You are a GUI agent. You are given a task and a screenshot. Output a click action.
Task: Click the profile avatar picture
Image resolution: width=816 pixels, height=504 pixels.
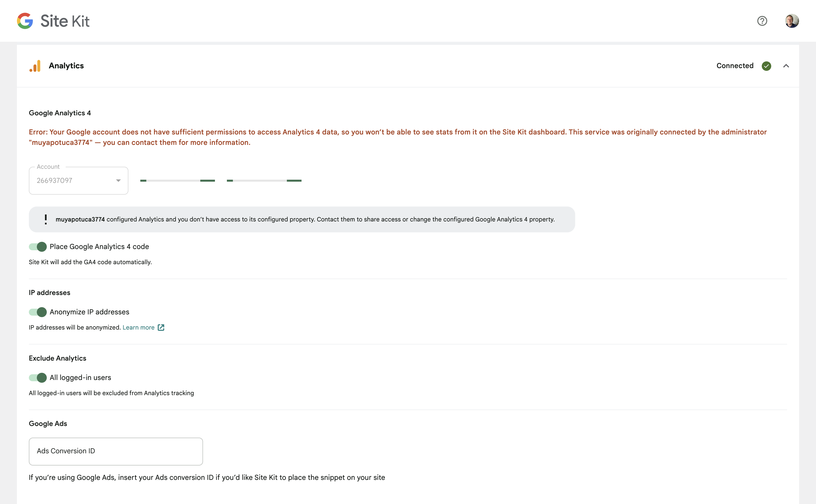[x=792, y=21]
